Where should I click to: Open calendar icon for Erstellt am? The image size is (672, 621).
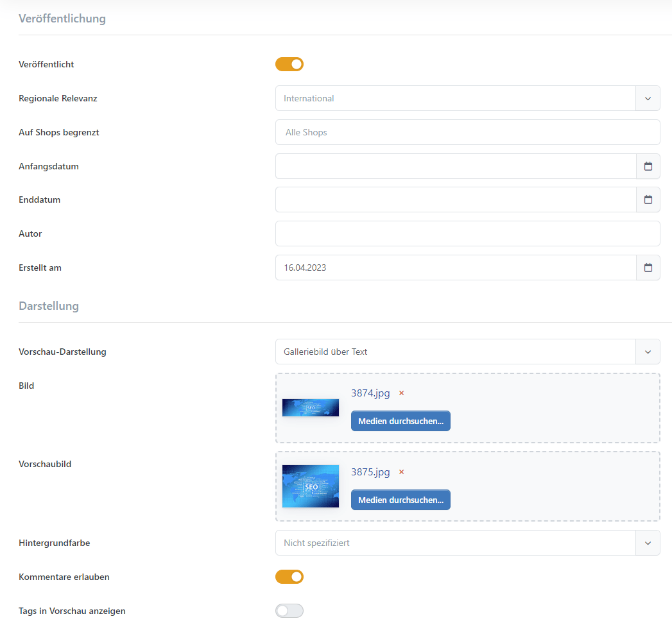(648, 268)
